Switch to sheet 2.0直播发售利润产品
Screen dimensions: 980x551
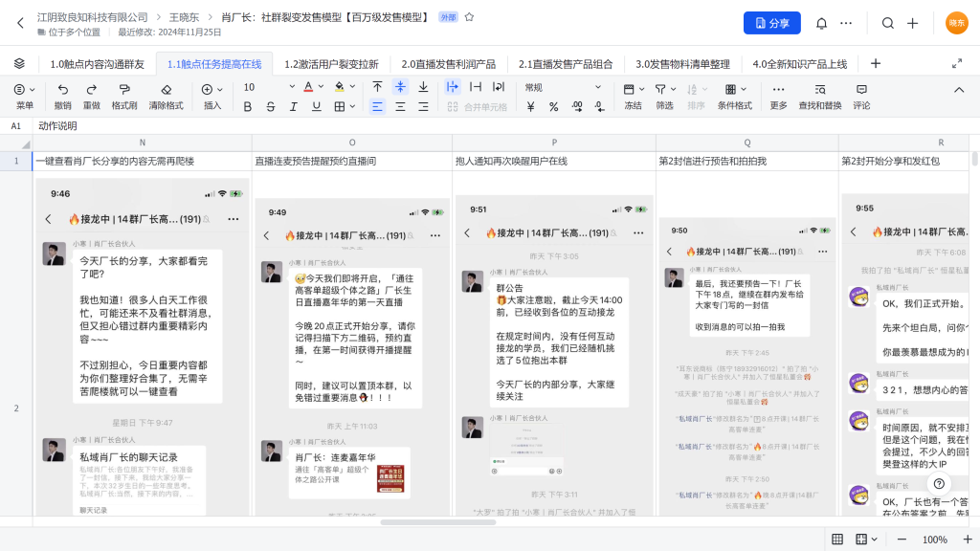448,64
